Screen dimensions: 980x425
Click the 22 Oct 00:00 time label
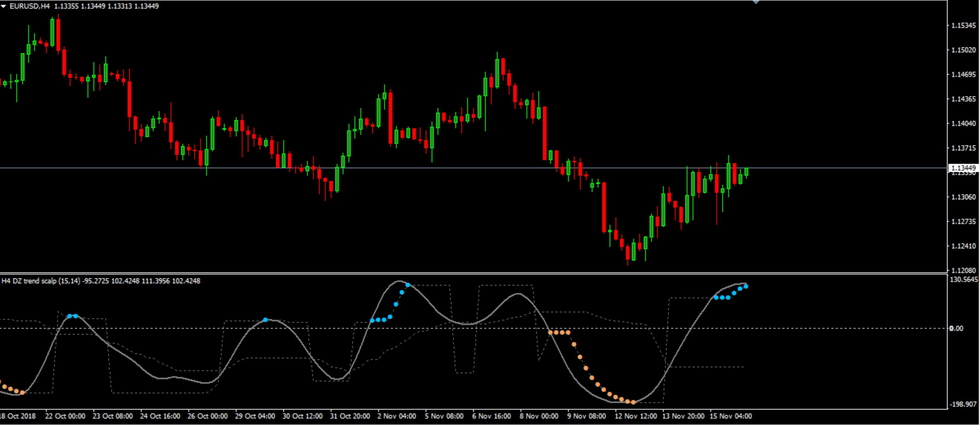click(x=65, y=416)
